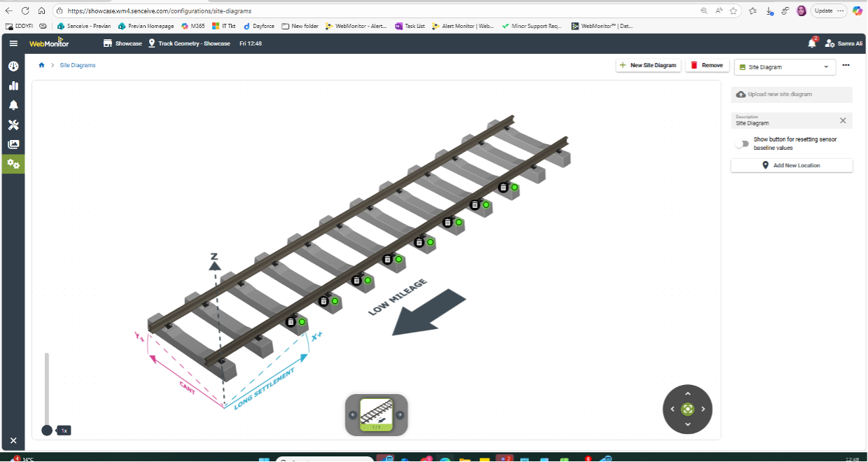868x462 pixels.
Task: Click the pan right arrow in navigation control
Action: pos(703,409)
